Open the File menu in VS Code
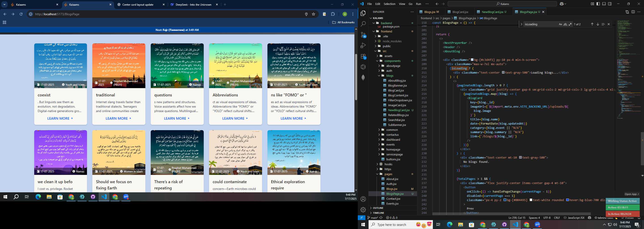This screenshot has height=229, width=644. coord(369,4)
